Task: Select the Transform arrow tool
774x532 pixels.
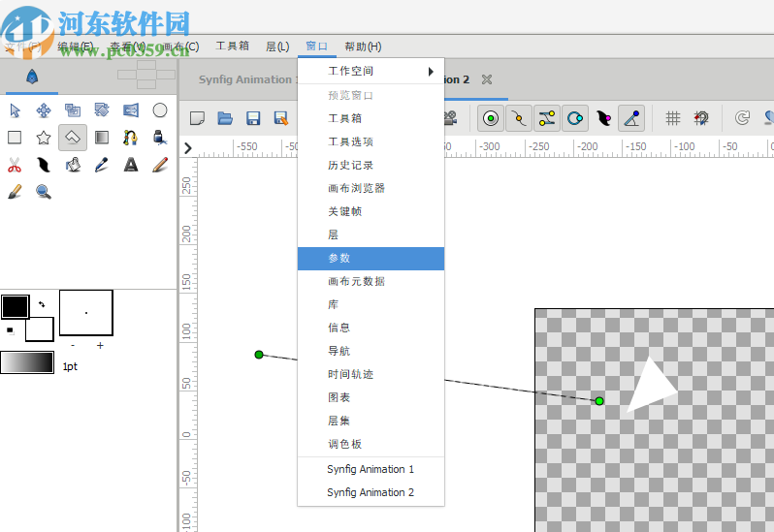Action: (15, 110)
